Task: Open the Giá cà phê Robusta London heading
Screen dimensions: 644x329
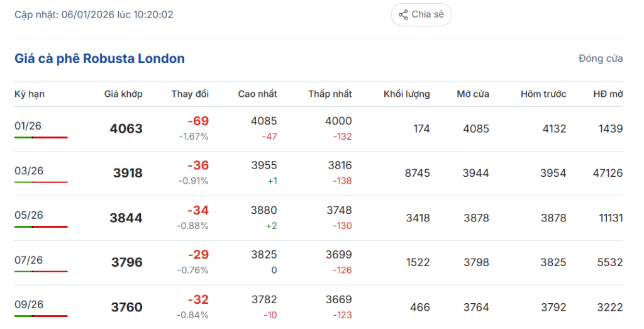Action: coord(99,59)
